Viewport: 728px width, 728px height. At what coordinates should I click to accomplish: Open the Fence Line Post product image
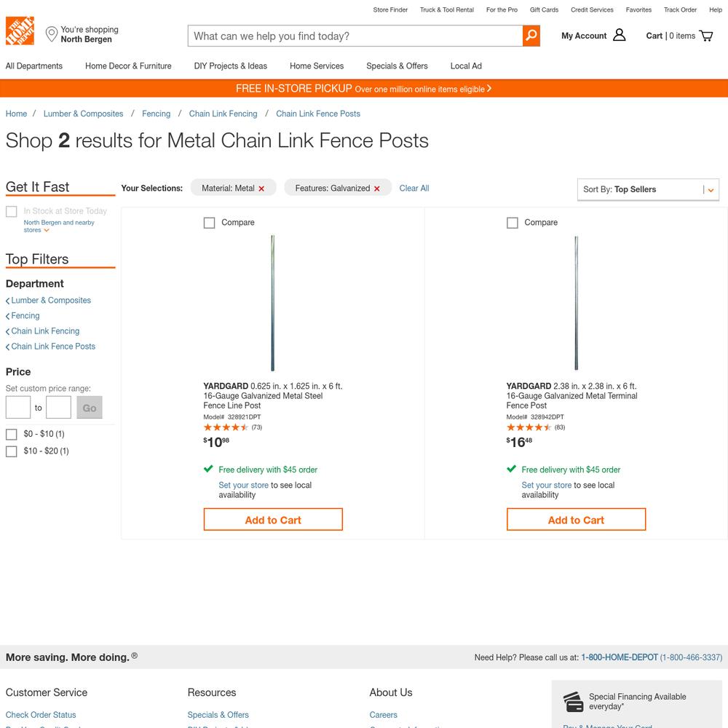(x=272, y=303)
